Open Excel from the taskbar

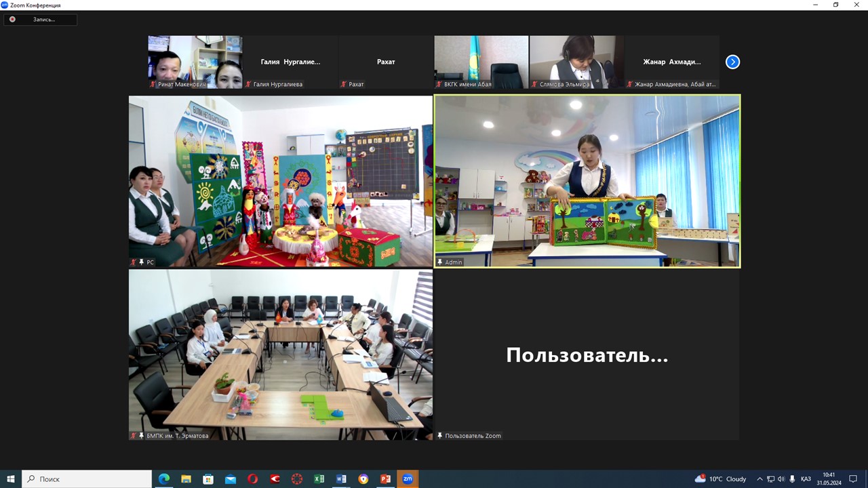click(x=319, y=479)
